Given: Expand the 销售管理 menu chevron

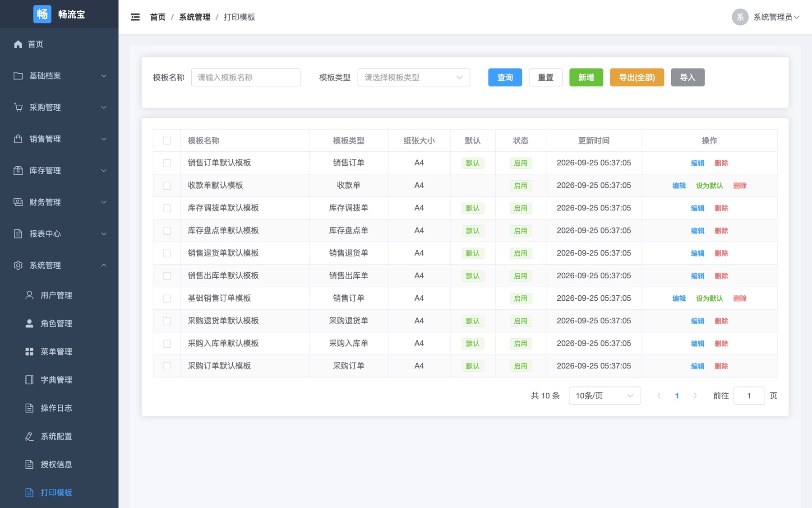Looking at the screenshot, I should click(104, 139).
